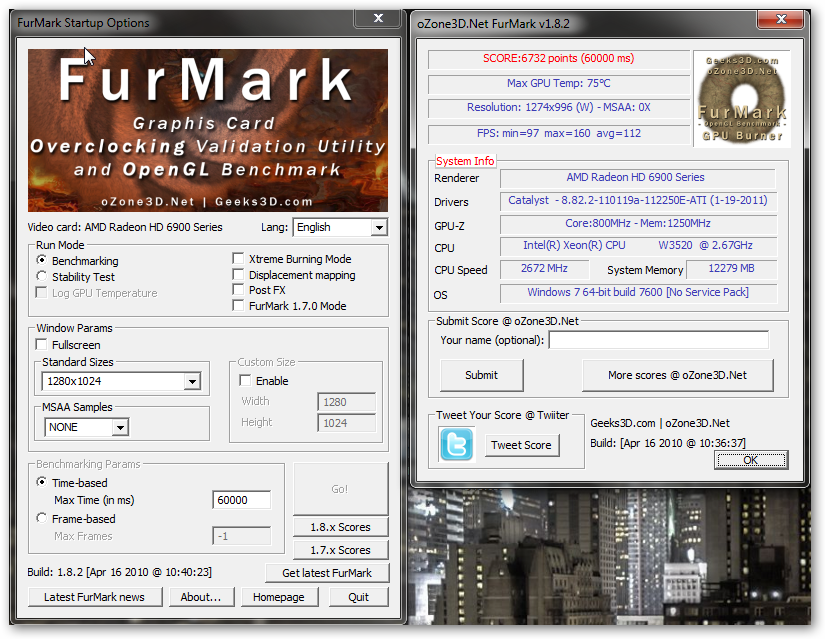Viewport: 825px width, 639px height.
Task: Click the Max GPU Temp: 75°C value
Action: point(559,83)
